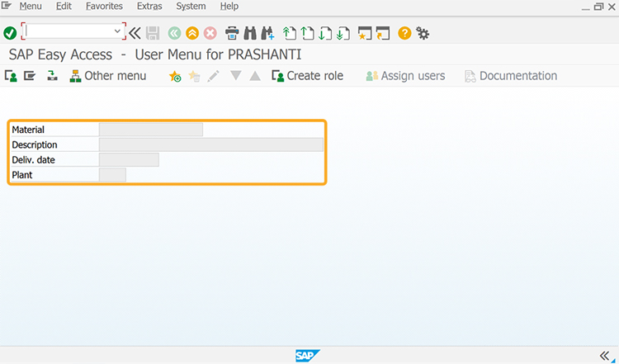Image resolution: width=619 pixels, height=364 pixels.
Task: Open the transaction command field dropdown
Action: pos(117,31)
